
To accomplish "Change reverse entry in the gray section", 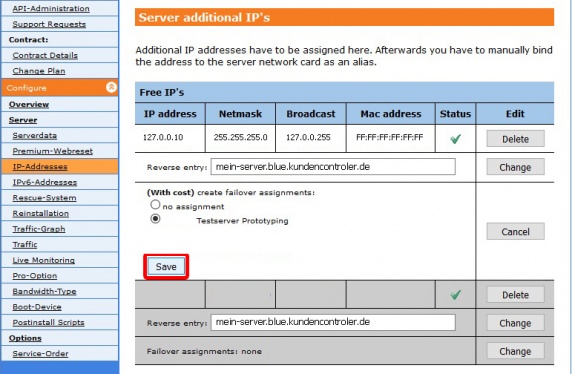I will pyautogui.click(x=515, y=323).
